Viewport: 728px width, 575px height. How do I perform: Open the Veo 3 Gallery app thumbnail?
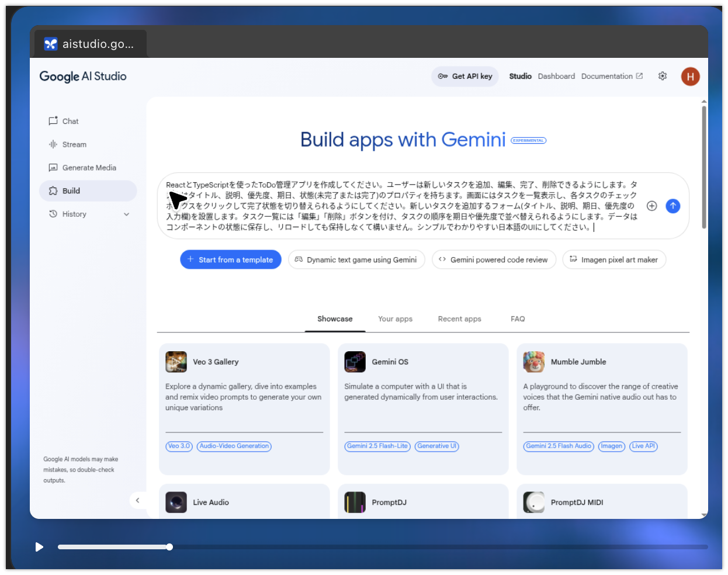point(176,362)
